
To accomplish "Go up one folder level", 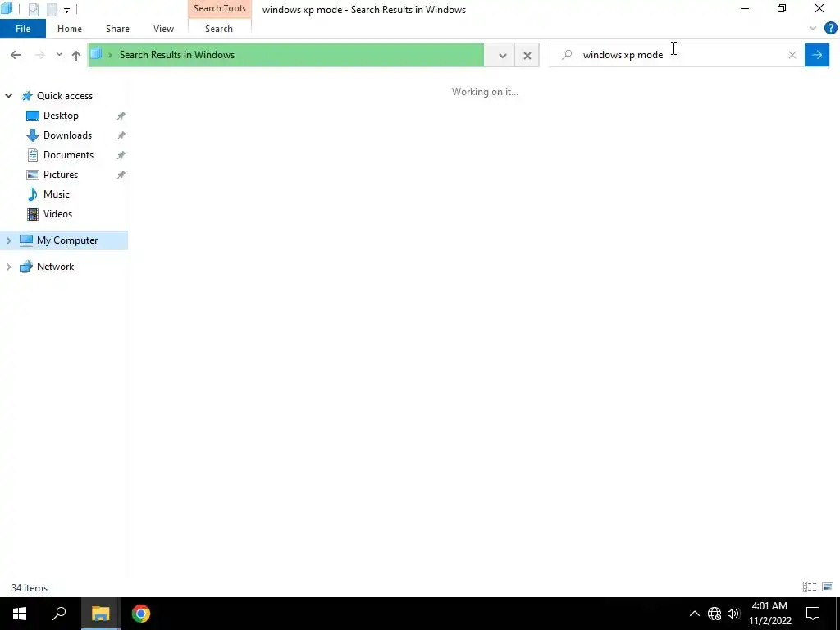I will click(x=76, y=55).
